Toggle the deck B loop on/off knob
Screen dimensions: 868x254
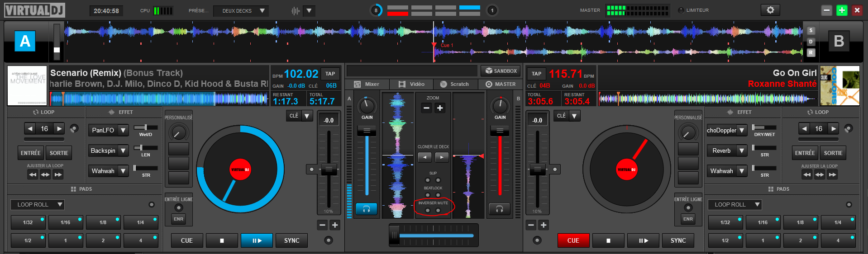pyautogui.click(x=849, y=129)
